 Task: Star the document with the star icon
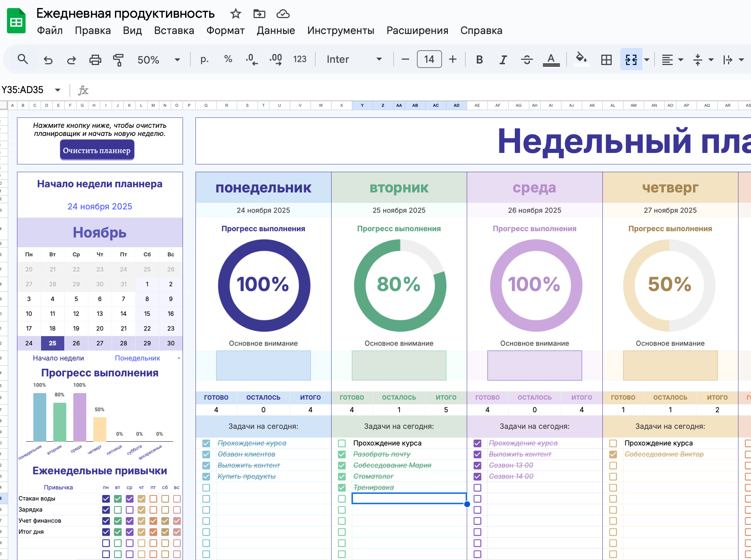pos(235,14)
